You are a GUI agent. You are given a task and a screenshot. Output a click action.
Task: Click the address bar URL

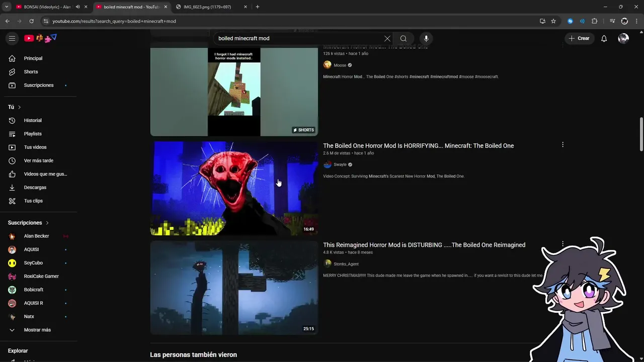click(114, 21)
